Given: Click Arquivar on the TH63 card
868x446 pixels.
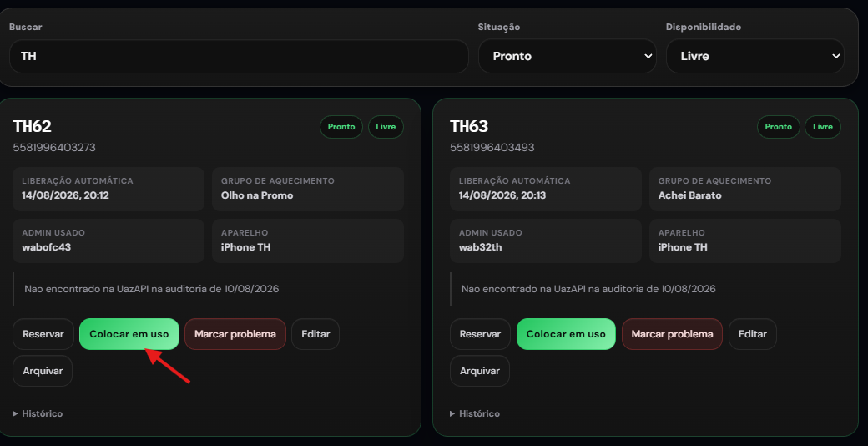Looking at the screenshot, I should [x=480, y=371].
